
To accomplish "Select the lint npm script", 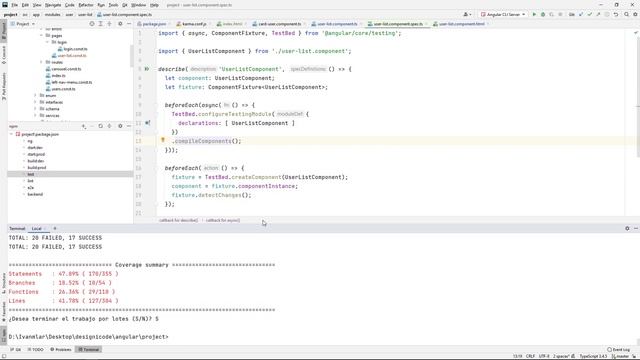I will coord(31,181).
